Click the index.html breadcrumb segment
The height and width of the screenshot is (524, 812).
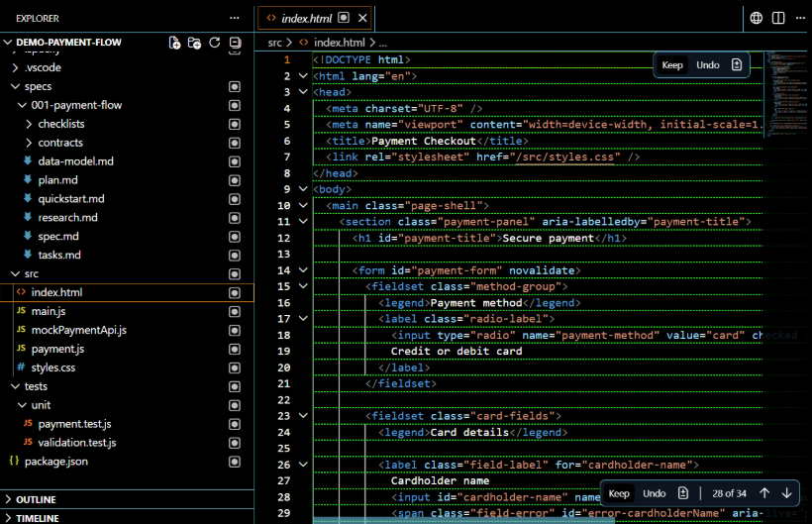[x=340, y=43]
